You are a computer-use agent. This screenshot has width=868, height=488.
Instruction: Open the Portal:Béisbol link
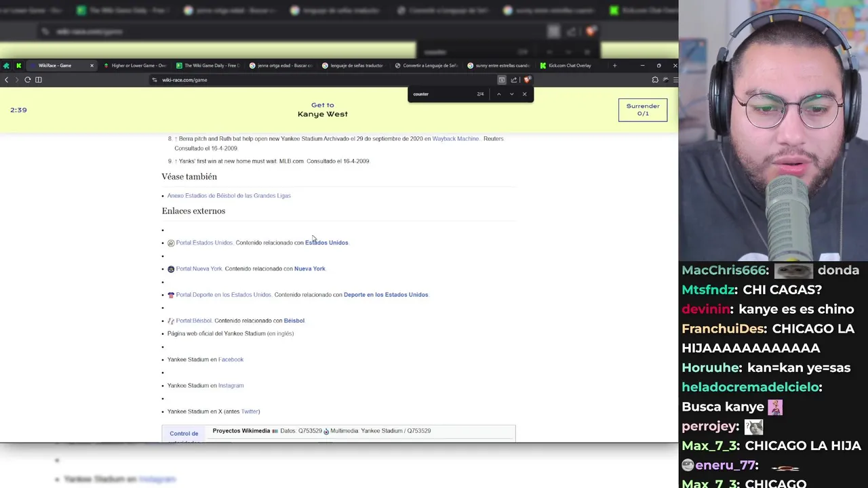[194, 321]
